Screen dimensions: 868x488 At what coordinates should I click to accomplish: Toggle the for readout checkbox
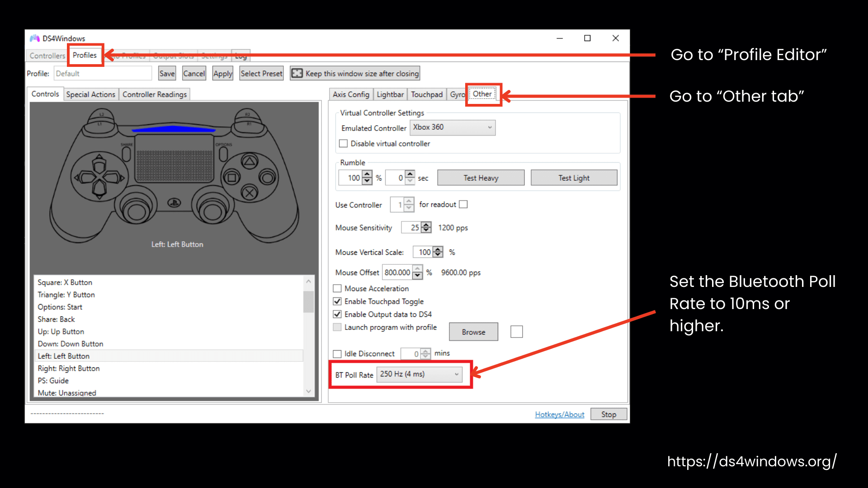tap(463, 205)
